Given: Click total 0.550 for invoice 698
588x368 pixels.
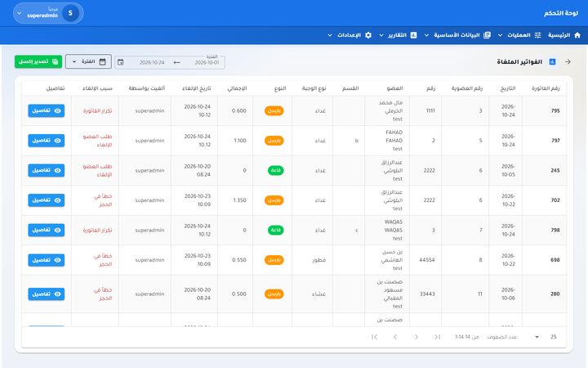Looking at the screenshot, I should tap(238, 260).
